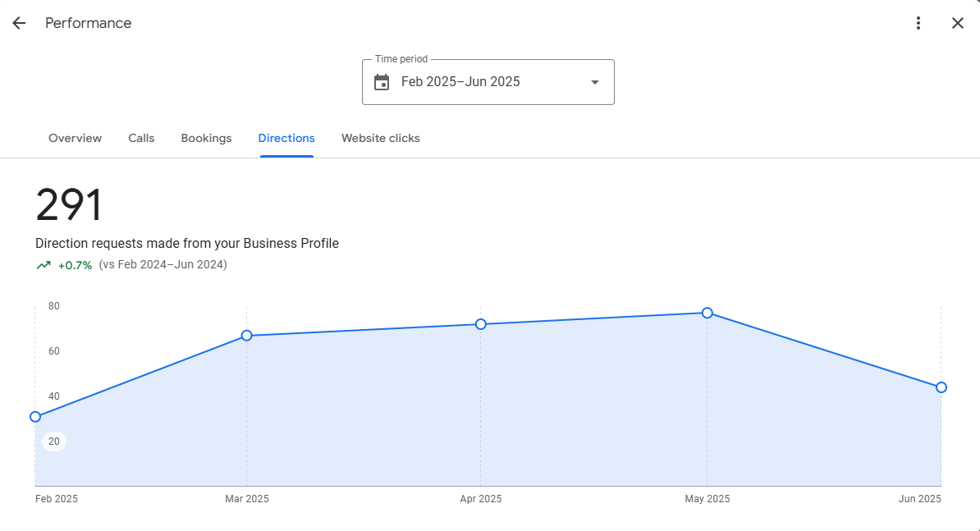The height and width of the screenshot is (531, 980).
Task: Expand the Time period dropdown arrow
Action: (x=595, y=82)
